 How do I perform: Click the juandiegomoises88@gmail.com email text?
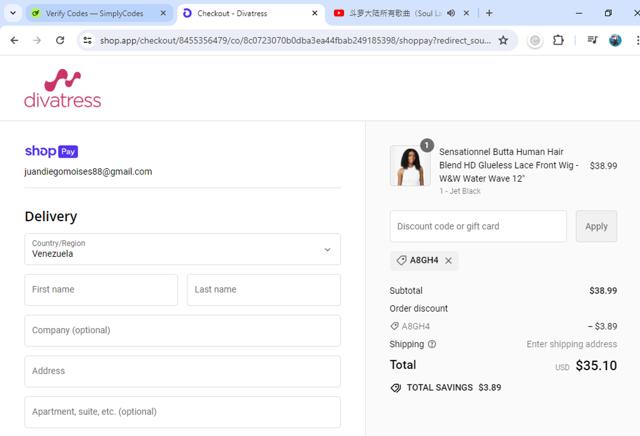click(88, 171)
